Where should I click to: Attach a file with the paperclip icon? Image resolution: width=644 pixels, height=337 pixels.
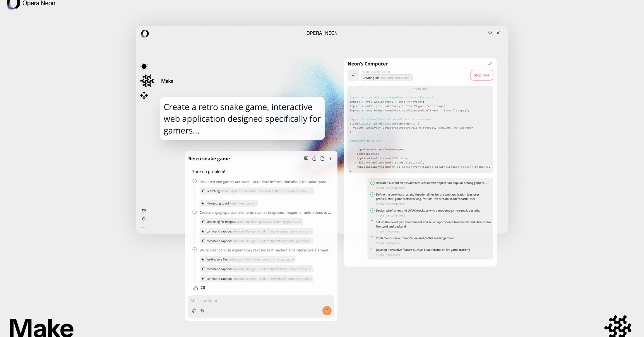click(x=194, y=311)
